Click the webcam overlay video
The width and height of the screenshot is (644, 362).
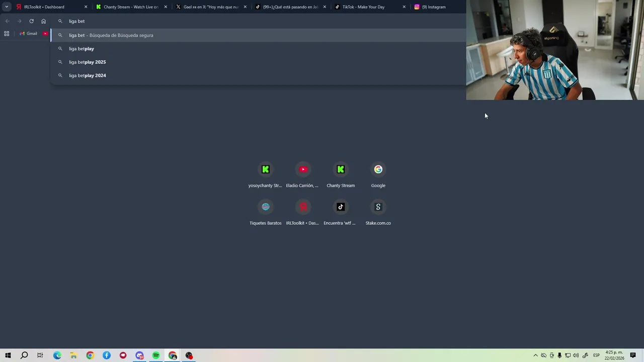pos(555,50)
